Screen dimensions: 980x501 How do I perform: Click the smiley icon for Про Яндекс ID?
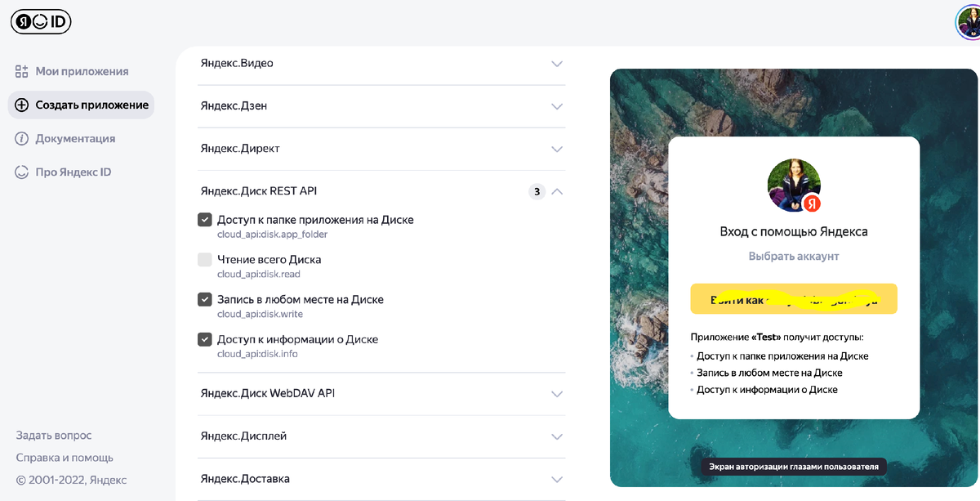tap(22, 172)
